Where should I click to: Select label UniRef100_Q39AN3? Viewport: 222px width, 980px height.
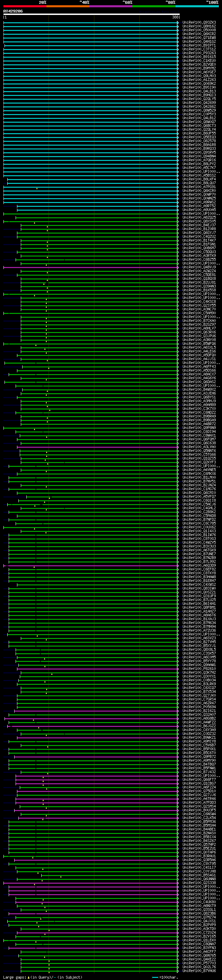[199, 286]
